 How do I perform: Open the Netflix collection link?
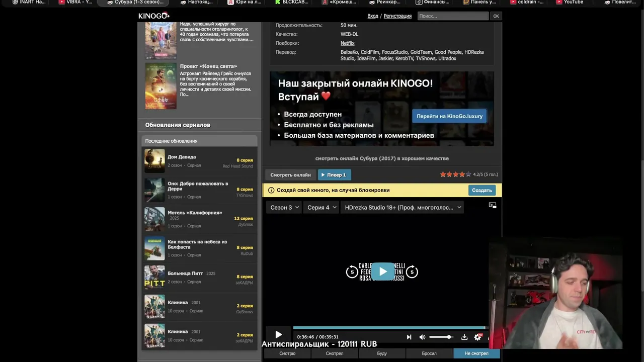347,43
